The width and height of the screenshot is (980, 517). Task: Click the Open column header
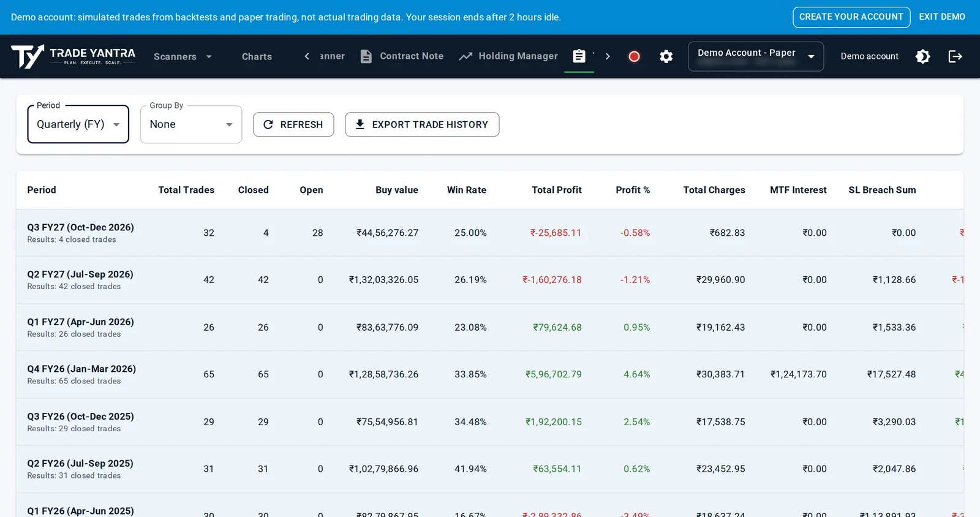point(311,190)
